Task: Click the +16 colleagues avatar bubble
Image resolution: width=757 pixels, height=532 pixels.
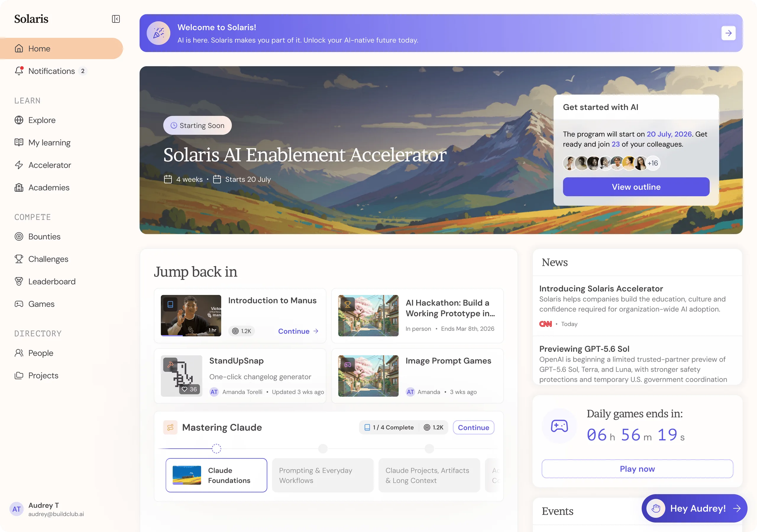Action: (x=653, y=163)
